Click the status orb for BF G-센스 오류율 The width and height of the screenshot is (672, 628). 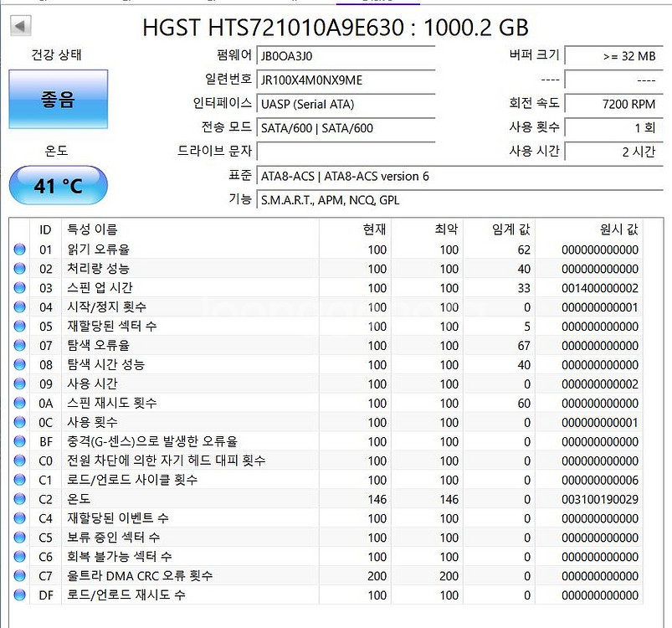pyautogui.click(x=20, y=441)
